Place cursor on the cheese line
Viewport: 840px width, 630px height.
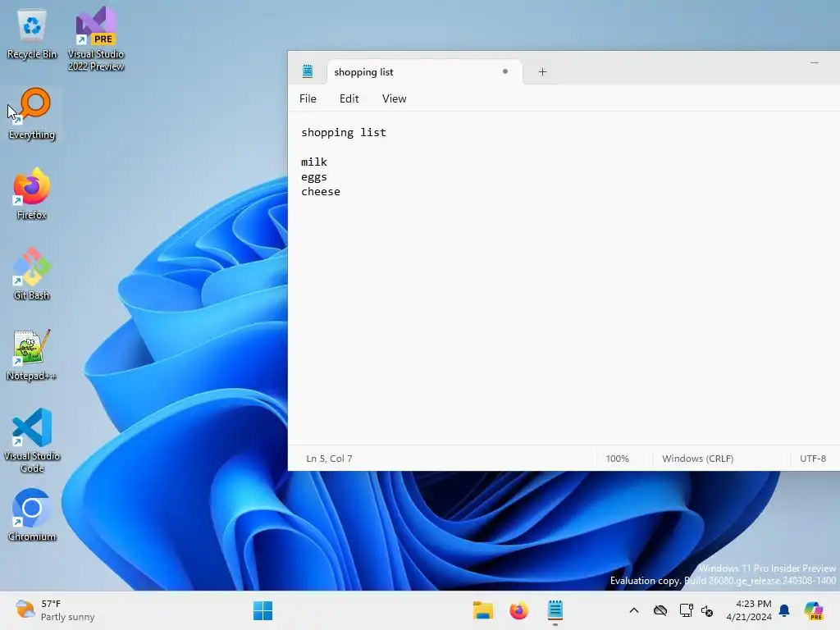[321, 191]
